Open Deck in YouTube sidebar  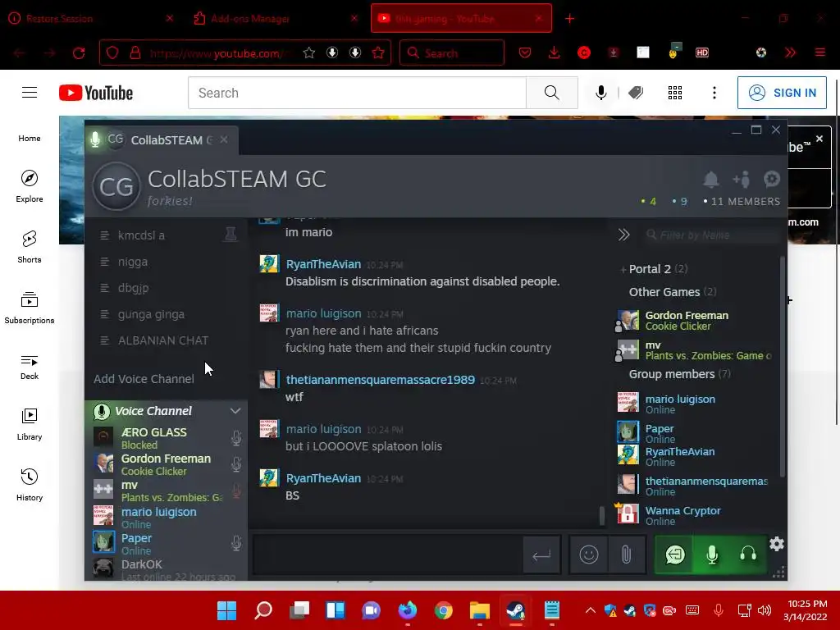click(30, 367)
